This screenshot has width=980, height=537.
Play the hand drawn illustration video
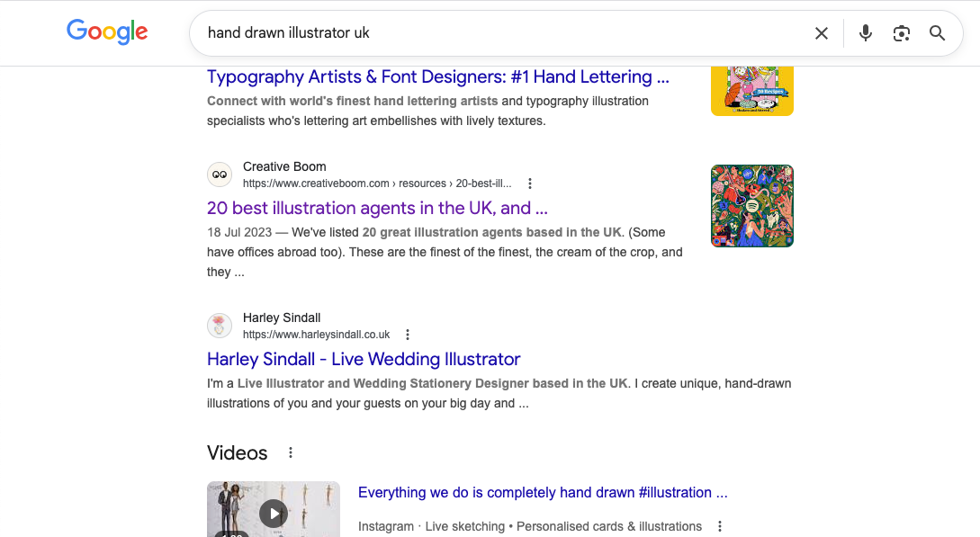click(x=274, y=513)
